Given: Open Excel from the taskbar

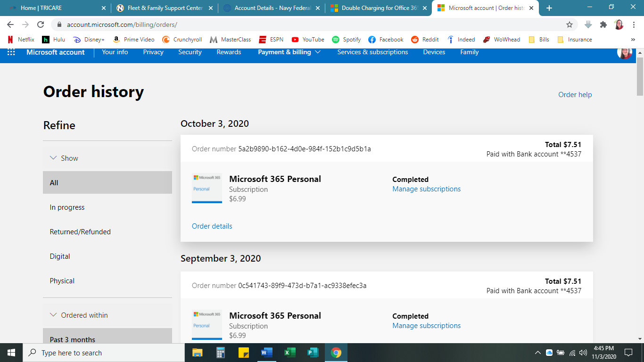Looking at the screenshot, I should 289,353.
